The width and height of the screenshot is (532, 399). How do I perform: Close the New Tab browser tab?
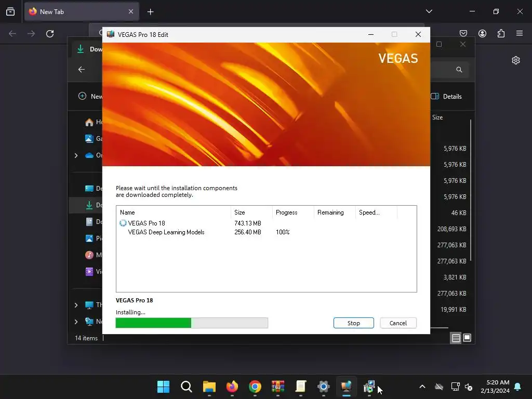131,11
